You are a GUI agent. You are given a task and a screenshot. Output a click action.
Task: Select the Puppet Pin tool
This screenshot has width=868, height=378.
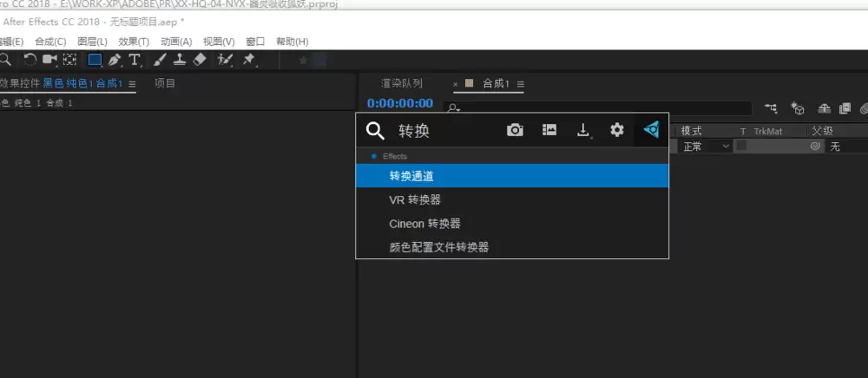[x=249, y=60]
